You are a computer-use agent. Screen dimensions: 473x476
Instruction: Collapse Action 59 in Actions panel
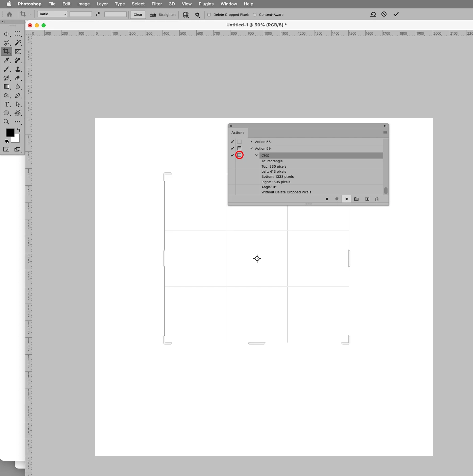tap(251, 148)
